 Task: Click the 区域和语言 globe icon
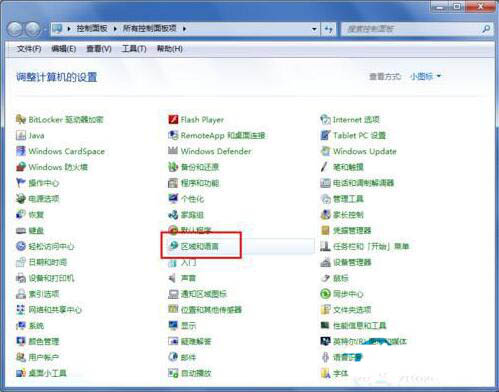tap(173, 246)
